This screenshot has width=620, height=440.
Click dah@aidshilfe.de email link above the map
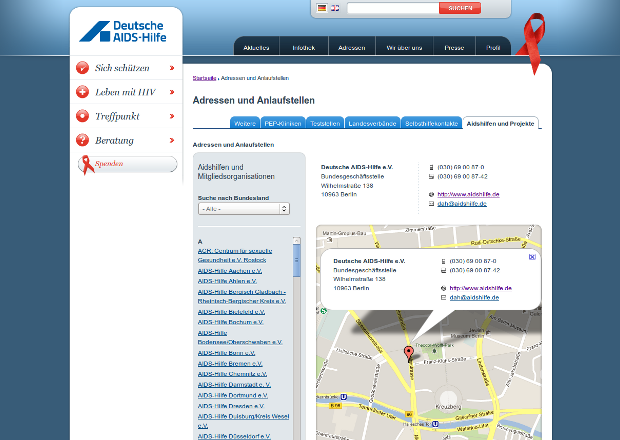(x=462, y=204)
